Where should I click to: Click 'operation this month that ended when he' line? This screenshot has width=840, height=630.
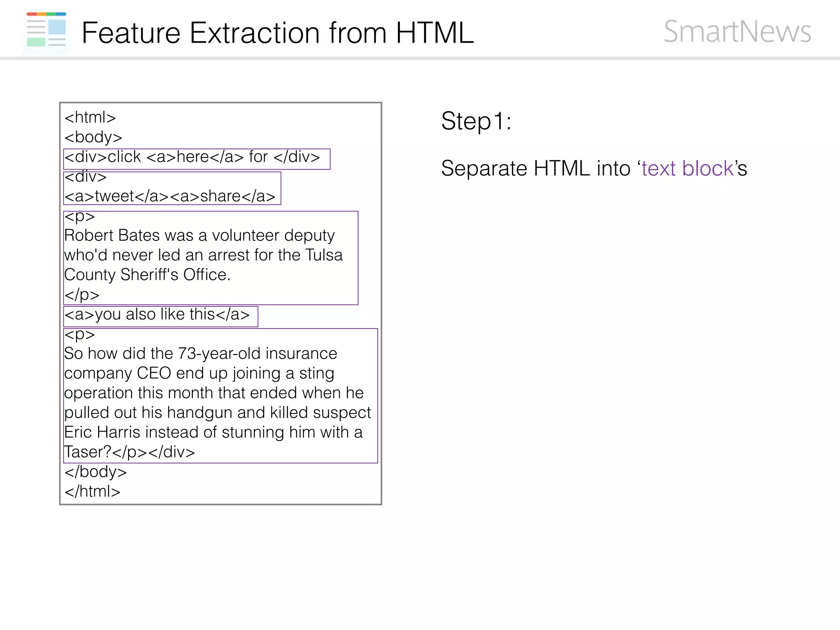[214, 393]
